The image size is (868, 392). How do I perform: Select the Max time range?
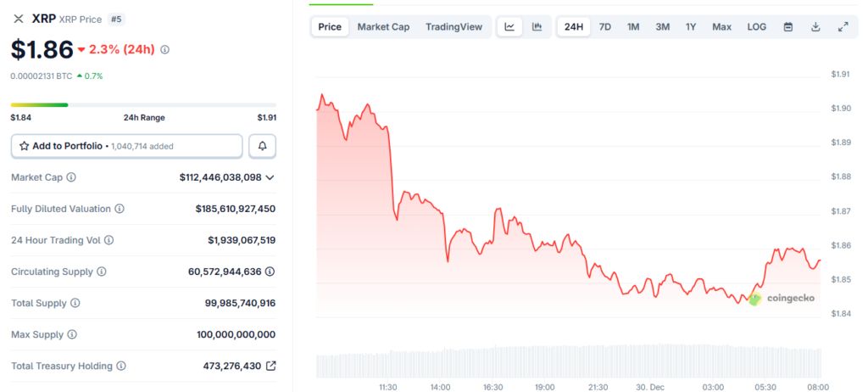[721, 26]
